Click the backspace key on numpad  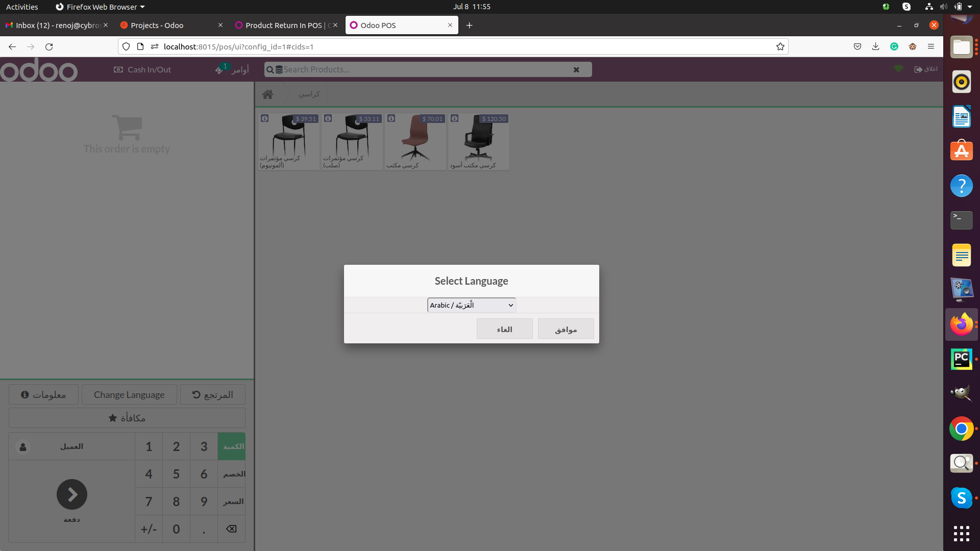pyautogui.click(x=231, y=529)
